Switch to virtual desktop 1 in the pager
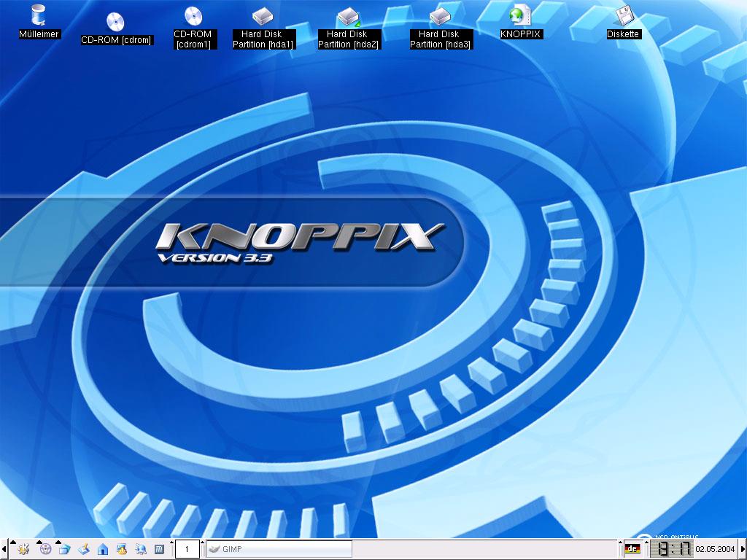The image size is (747, 560). point(187,549)
